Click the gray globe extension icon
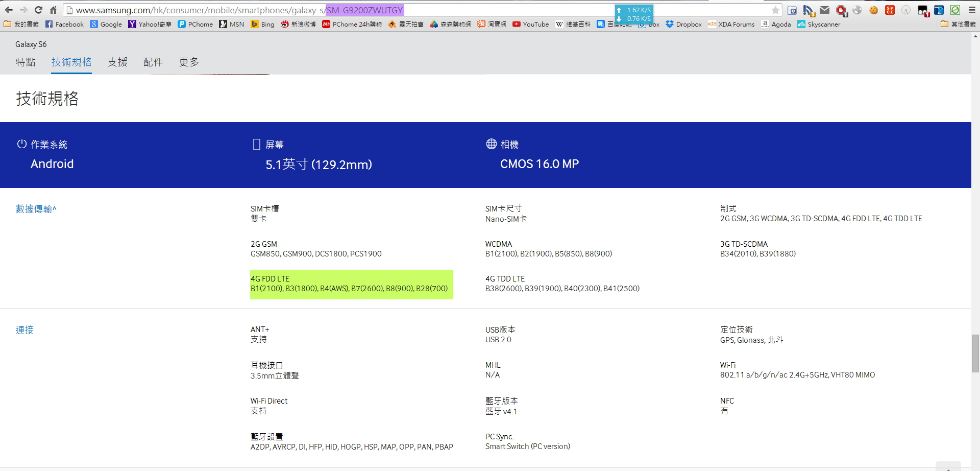This screenshot has height=471, width=980. [x=857, y=10]
